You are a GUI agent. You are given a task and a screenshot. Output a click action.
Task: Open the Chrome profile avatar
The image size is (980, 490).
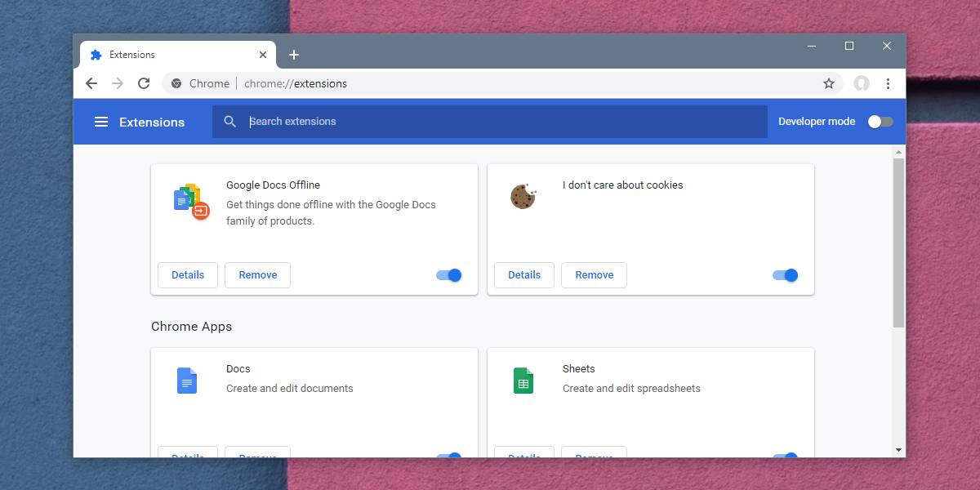coord(861,83)
